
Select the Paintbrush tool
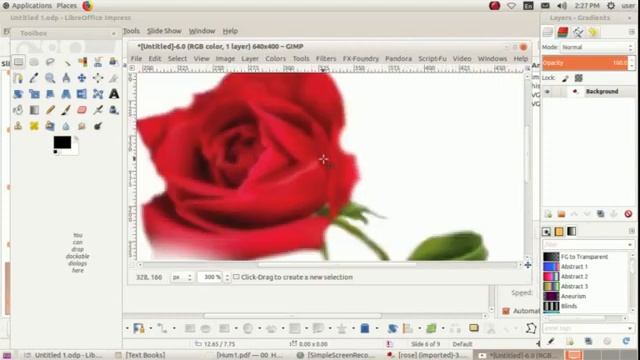(66, 110)
